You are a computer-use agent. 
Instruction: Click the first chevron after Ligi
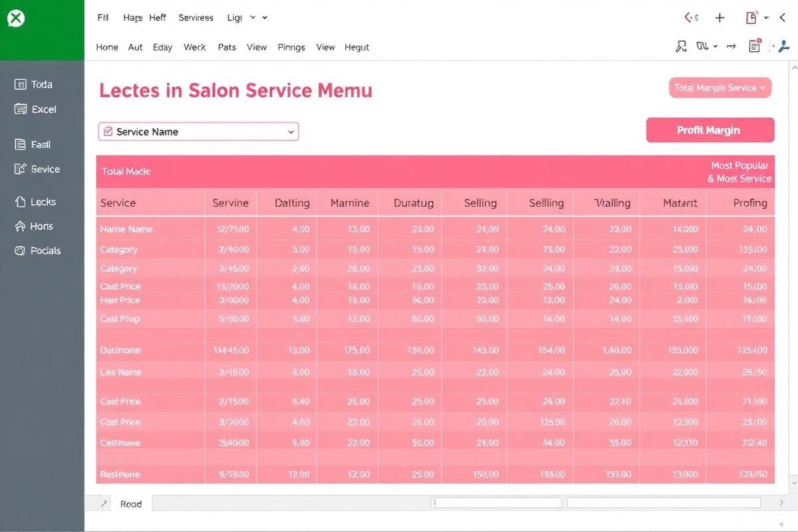(x=253, y=18)
